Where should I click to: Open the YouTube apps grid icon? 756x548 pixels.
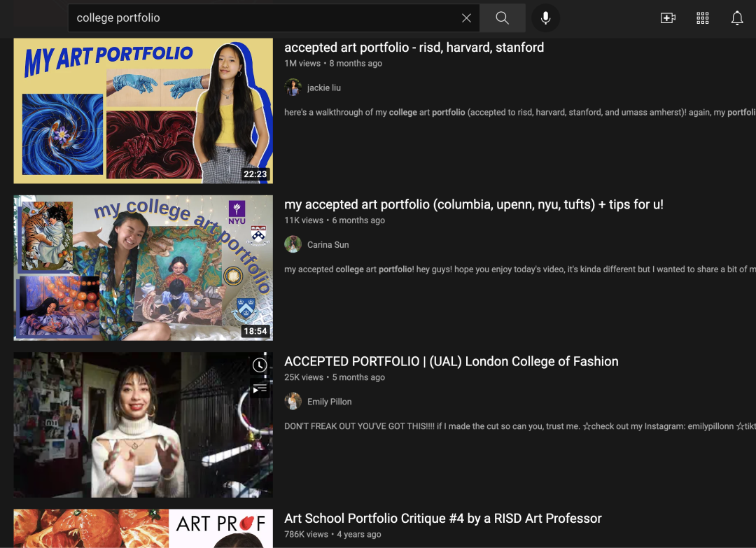coord(703,18)
